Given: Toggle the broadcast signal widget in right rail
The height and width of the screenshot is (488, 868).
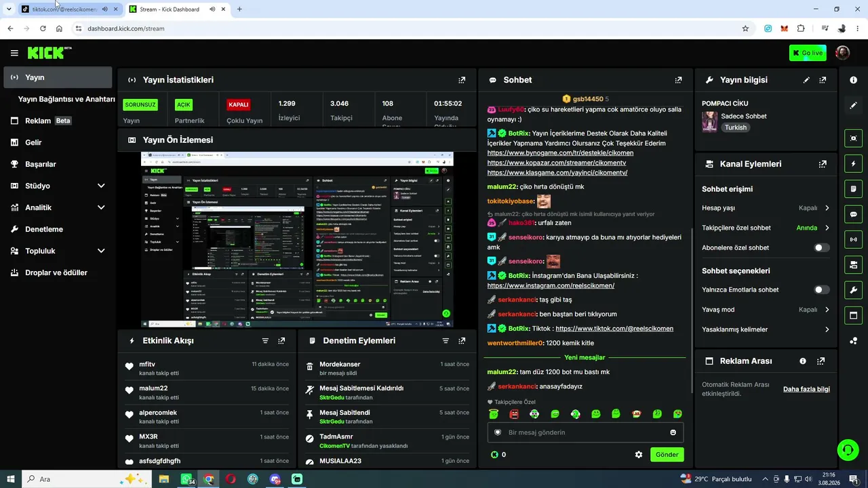Looking at the screenshot, I should pyautogui.click(x=853, y=239).
